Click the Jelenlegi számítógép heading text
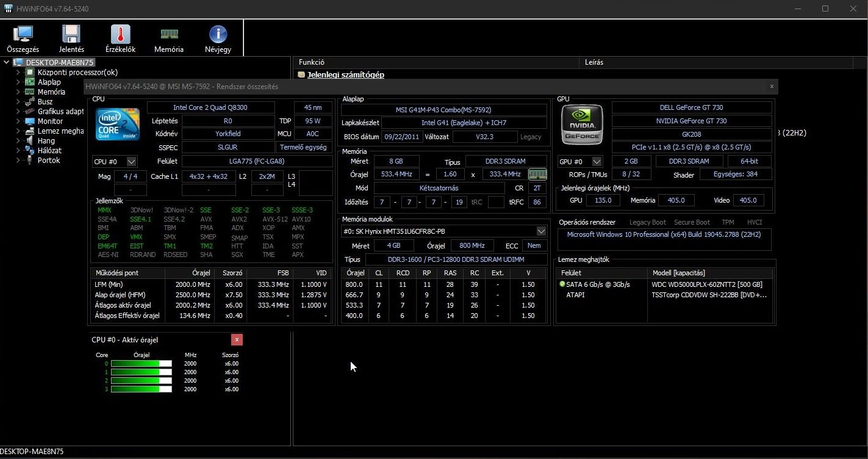868x459 pixels. [x=345, y=74]
